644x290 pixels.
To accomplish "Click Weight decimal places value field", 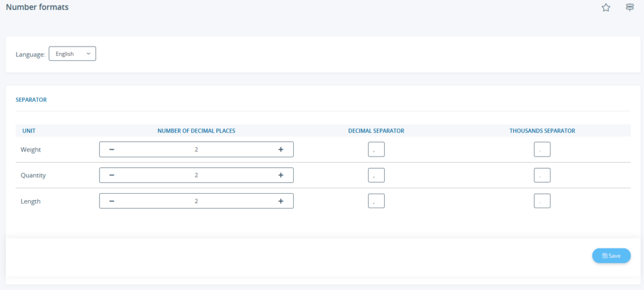I will click(x=196, y=150).
